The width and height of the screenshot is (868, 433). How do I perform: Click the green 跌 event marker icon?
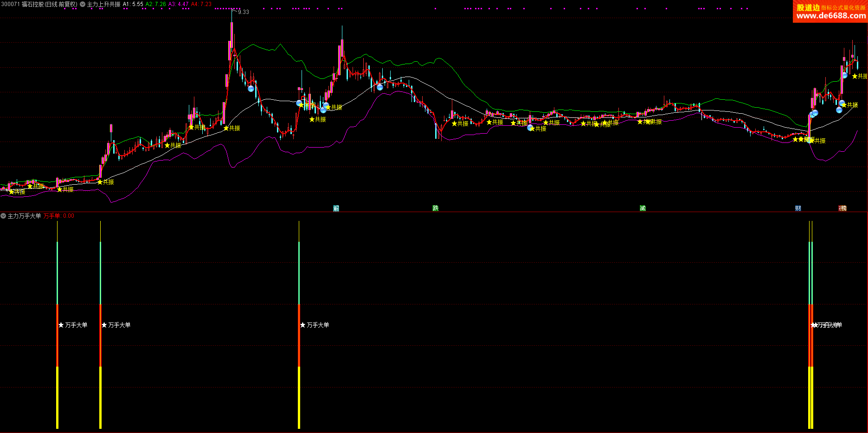click(x=435, y=208)
